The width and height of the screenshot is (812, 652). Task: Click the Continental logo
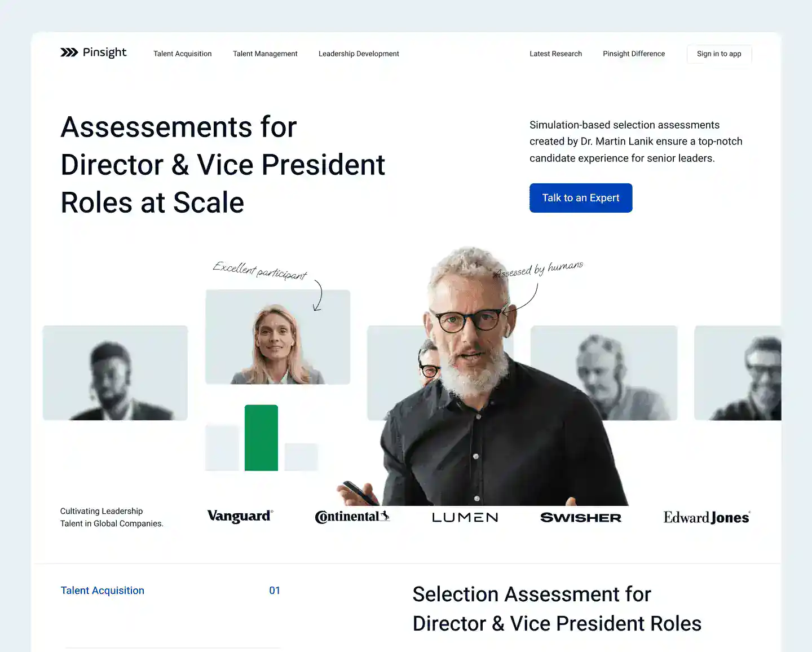pos(352,517)
